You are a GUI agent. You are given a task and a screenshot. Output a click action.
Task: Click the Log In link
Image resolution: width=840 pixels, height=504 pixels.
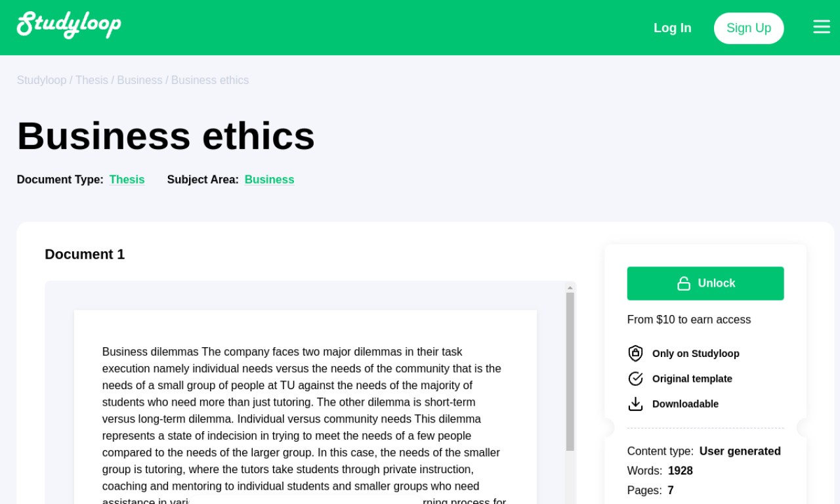(x=673, y=28)
